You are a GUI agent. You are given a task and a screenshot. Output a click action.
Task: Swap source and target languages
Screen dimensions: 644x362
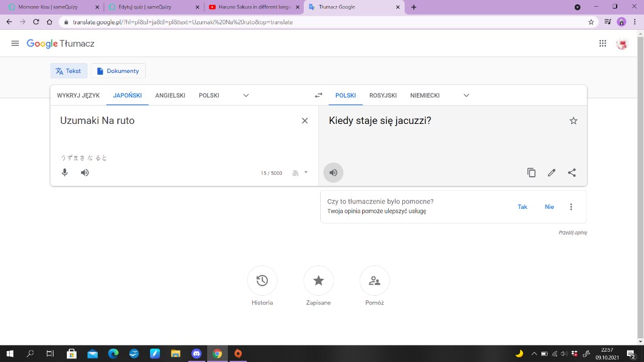(x=318, y=95)
